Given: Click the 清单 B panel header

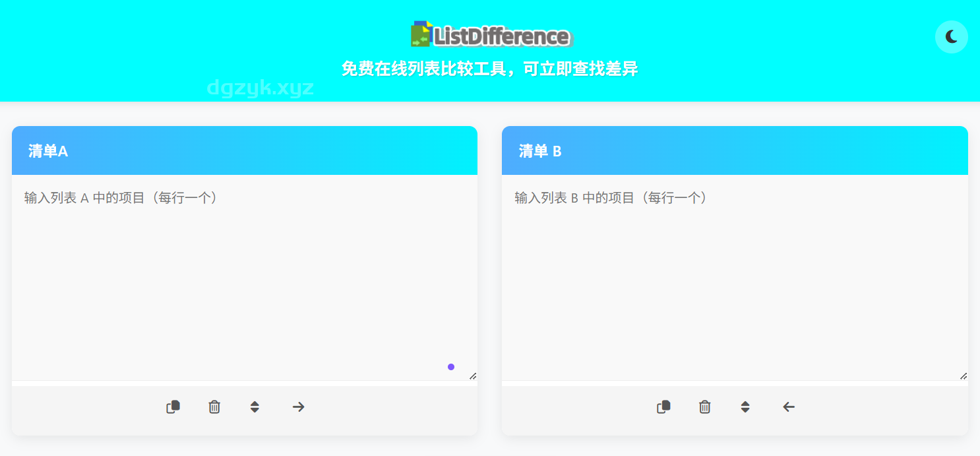Looking at the screenshot, I should [x=735, y=150].
